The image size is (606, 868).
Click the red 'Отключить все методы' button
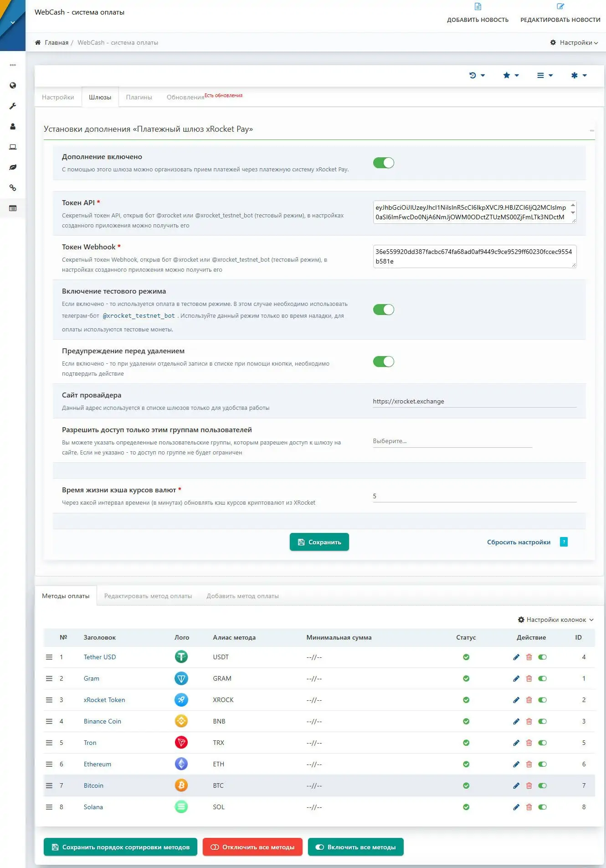point(252,847)
